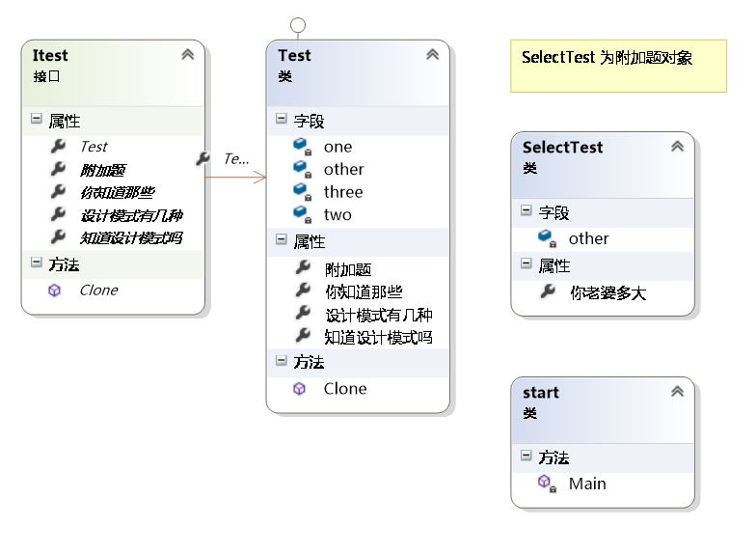
Task: Select 附加题 property name in Test class
Action: (348, 269)
